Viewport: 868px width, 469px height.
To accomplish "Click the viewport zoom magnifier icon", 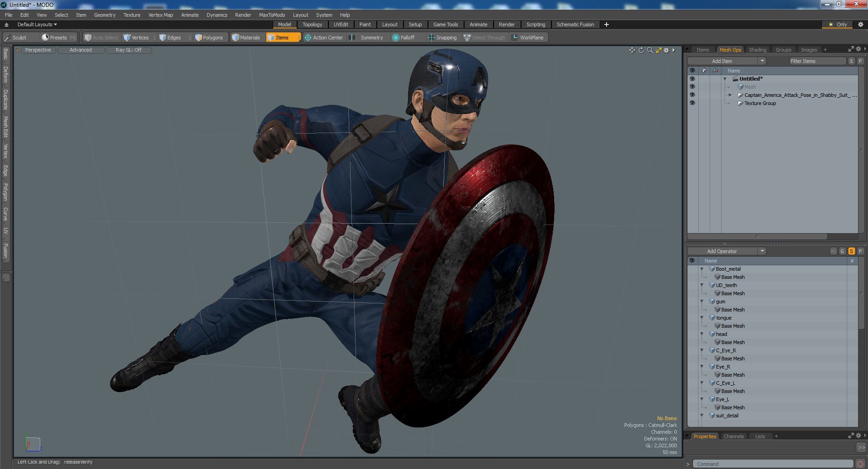I will pos(650,50).
